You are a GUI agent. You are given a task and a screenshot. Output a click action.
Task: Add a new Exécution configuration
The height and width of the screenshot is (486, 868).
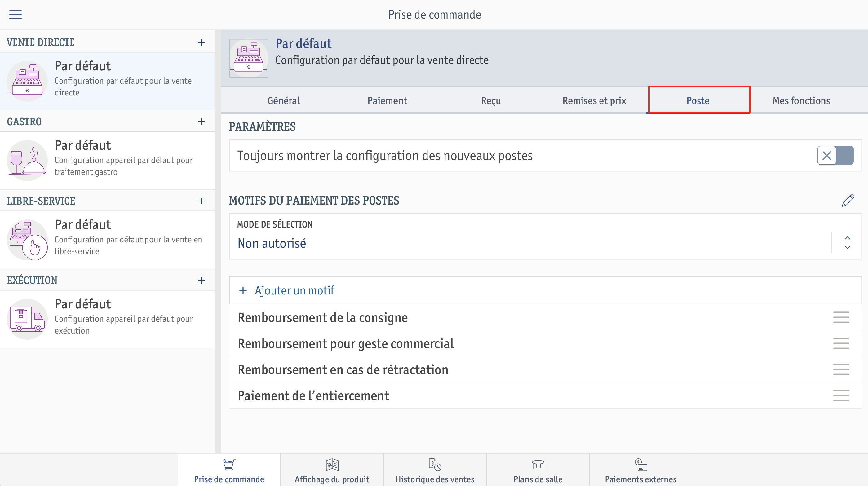201,280
